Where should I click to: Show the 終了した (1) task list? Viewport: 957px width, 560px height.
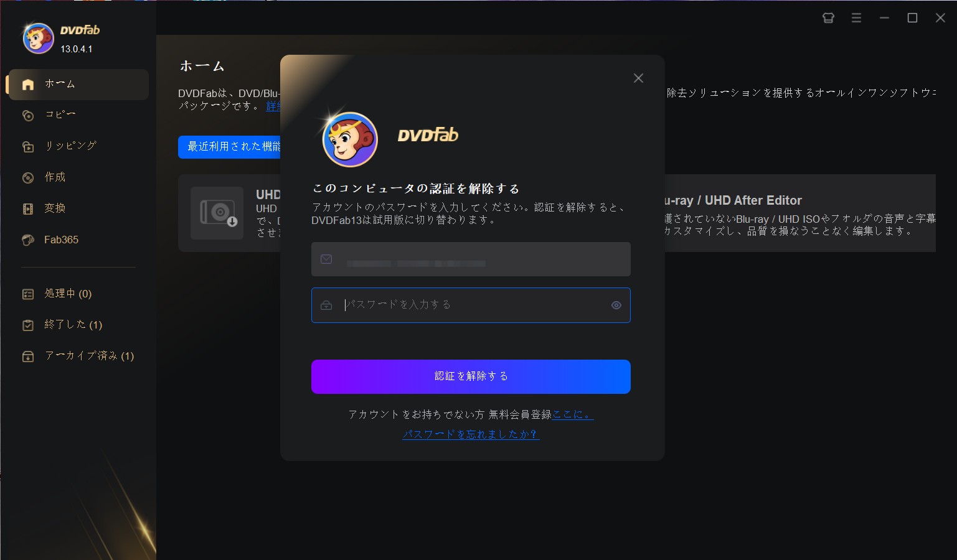(78, 325)
